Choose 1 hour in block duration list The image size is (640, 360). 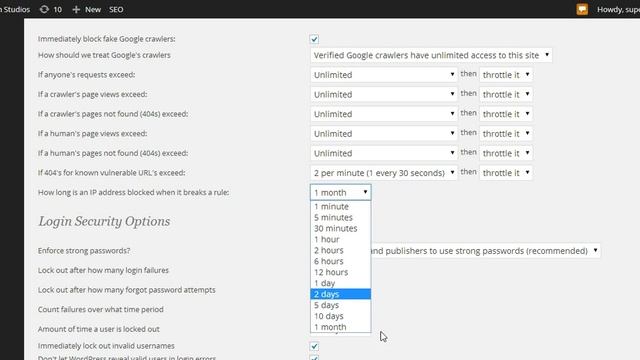click(x=340, y=240)
